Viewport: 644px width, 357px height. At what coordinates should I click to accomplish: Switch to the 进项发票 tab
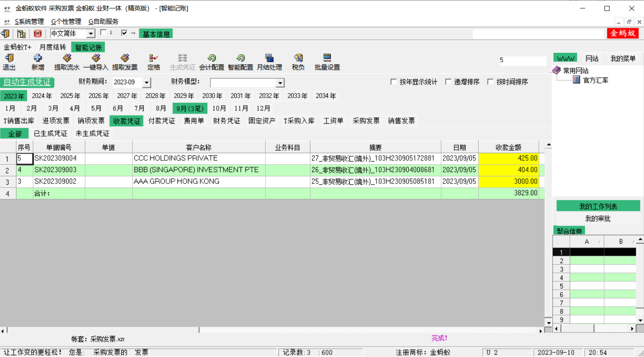click(56, 121)
